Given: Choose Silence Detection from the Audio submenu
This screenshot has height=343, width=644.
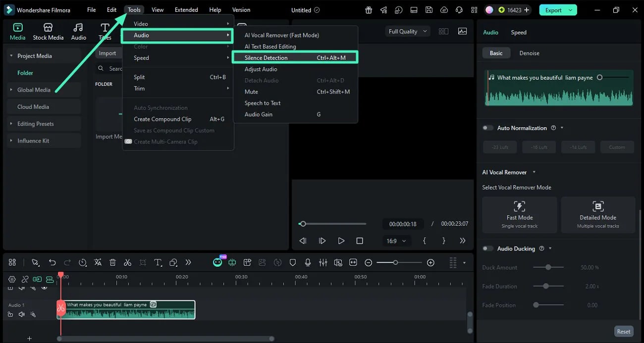Looking at the screenshot, I should click(295, 58).
